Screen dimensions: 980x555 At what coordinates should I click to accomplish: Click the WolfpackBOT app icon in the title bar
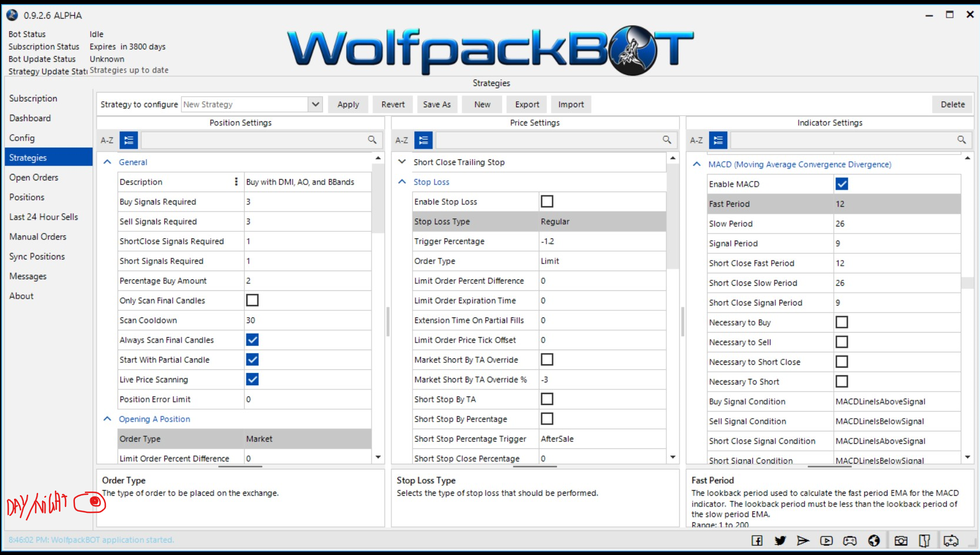12,15
